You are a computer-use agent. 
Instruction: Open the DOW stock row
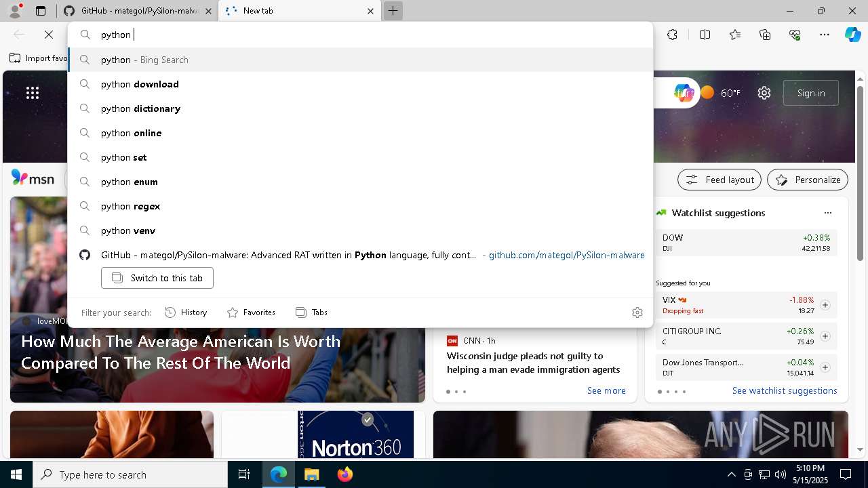tap(746, 243)
